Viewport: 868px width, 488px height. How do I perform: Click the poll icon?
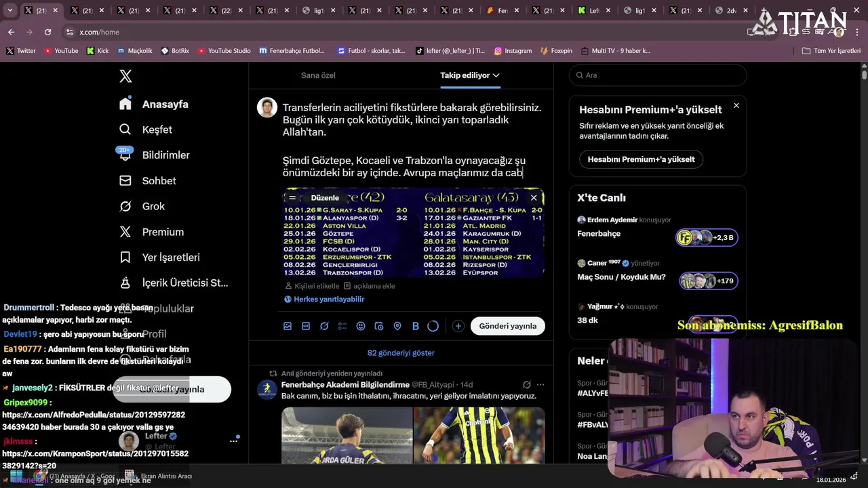click(x=342, y=326)
